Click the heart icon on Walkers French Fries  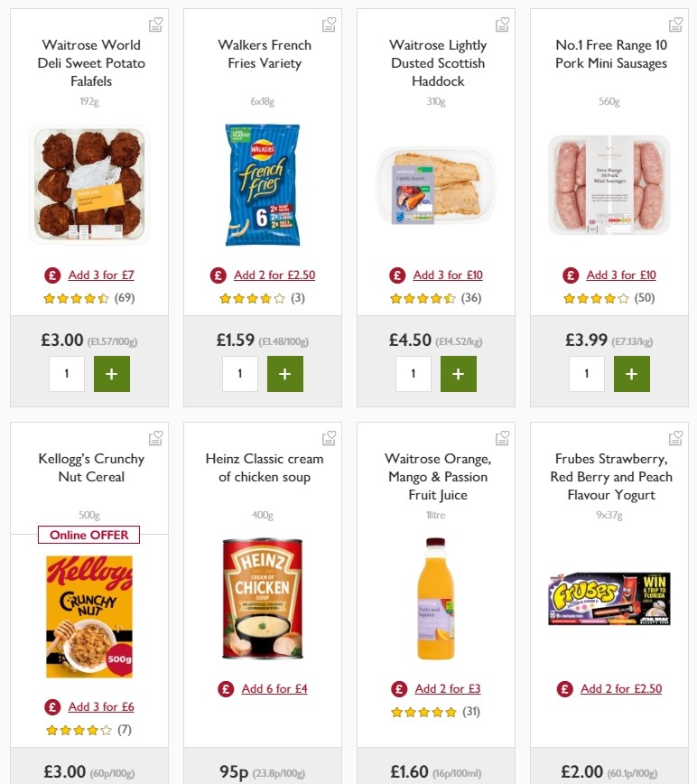329,25
